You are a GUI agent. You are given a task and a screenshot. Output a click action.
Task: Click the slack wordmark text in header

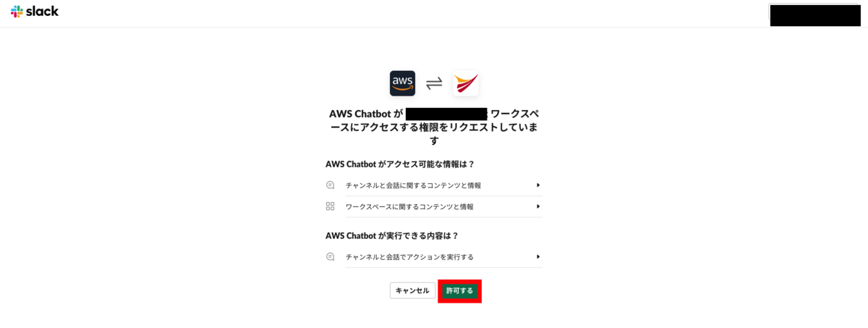coord(43,12)
